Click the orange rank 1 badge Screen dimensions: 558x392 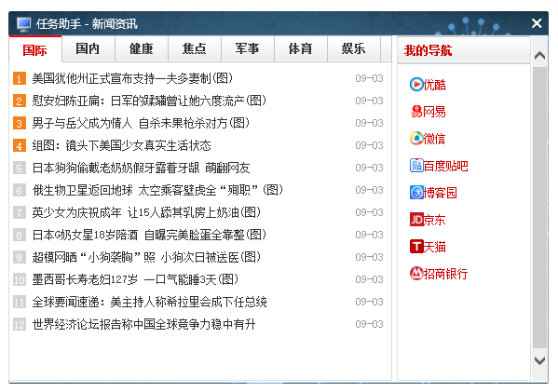coord(20,78)
